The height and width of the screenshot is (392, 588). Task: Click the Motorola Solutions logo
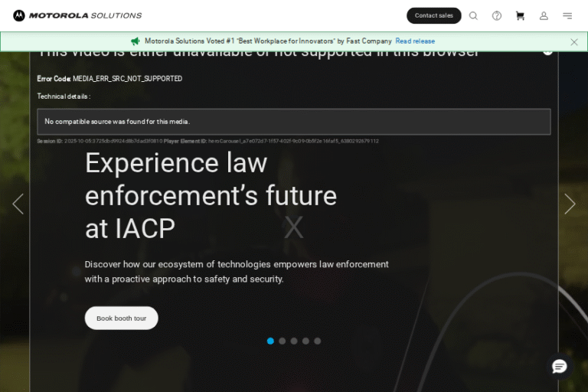(77, 15)
